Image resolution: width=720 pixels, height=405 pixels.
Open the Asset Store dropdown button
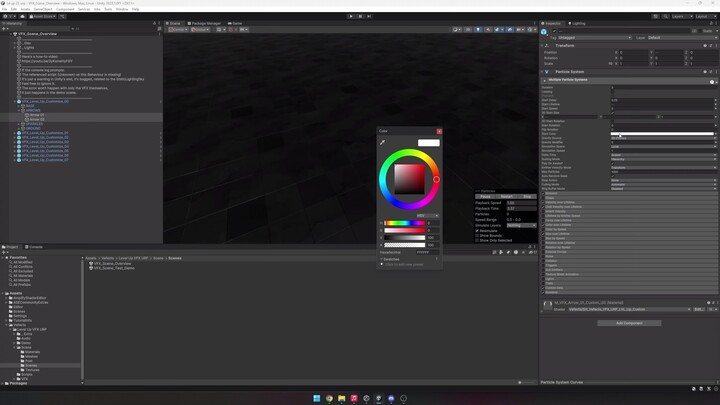click(42, 17)
